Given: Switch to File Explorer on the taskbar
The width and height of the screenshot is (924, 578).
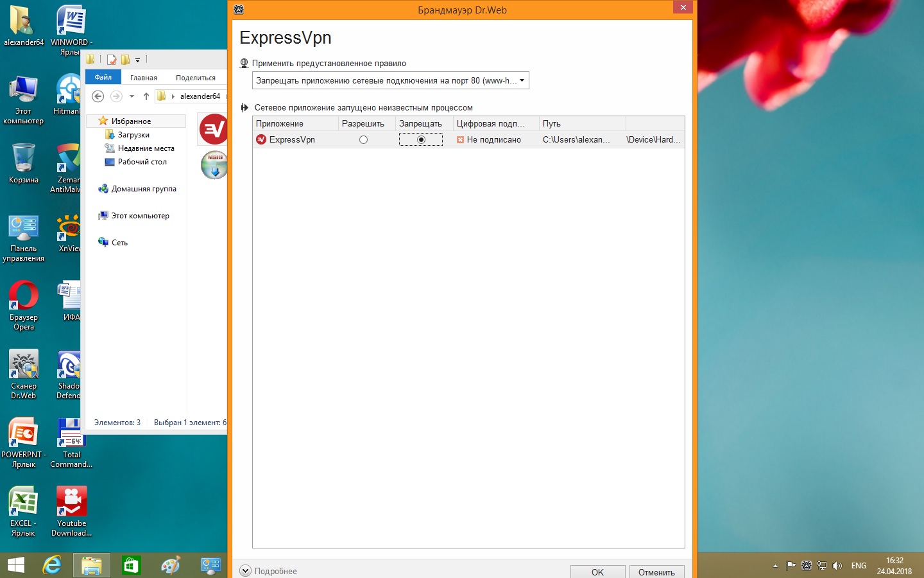Looking at the screenshot, I should (92, 566).
